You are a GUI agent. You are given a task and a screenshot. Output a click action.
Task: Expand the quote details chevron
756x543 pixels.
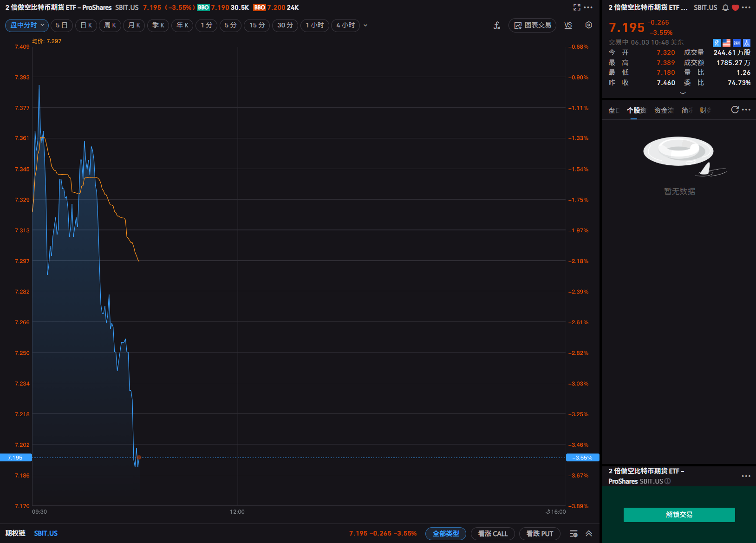[682, 93]
